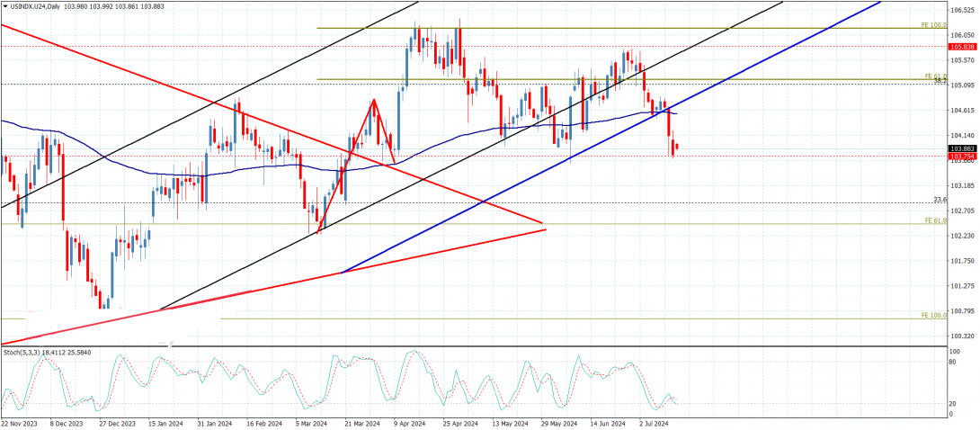Select the red 105.838 price level tag
The height and width of the screenshot is (430, 980).
(x=962, y=47)
